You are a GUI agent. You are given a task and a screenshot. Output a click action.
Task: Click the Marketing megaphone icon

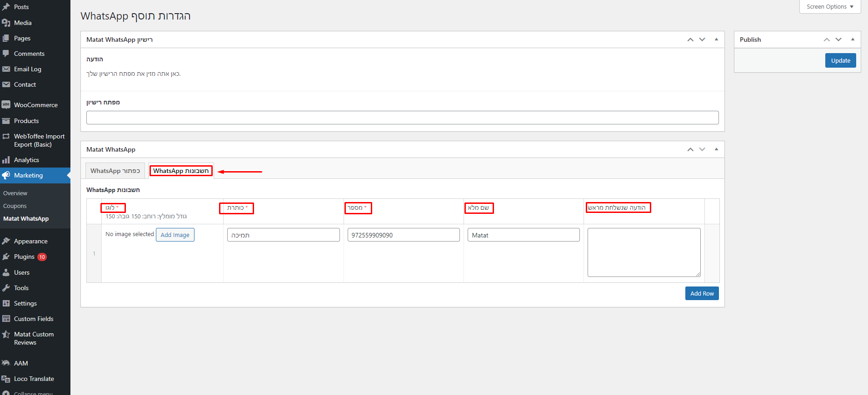pos(6,175)
